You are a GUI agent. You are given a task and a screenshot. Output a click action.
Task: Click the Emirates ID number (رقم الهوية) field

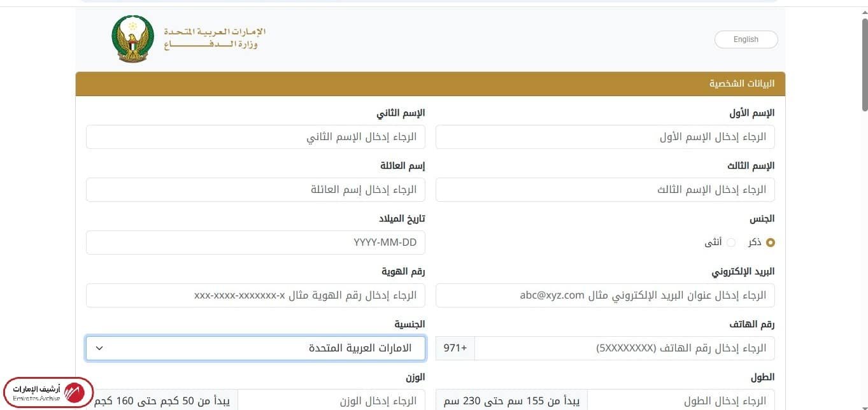click(x=255, y=295)
